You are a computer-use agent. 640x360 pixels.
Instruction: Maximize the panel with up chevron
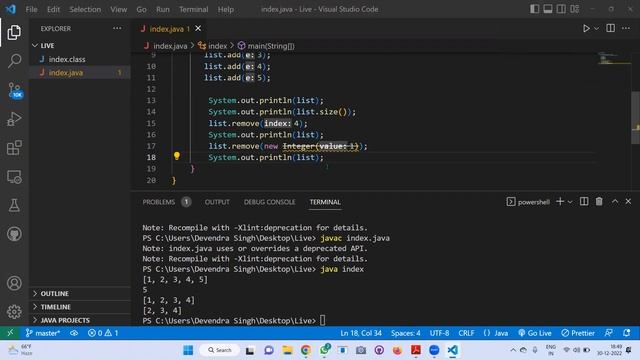(615, 201)
